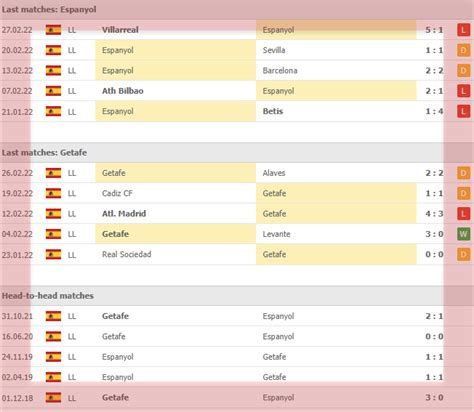The height and width of the screenshot is (412, 474).
Task: Click Spain flag in the 20.02.22 row
Action: tap(53, 50)
